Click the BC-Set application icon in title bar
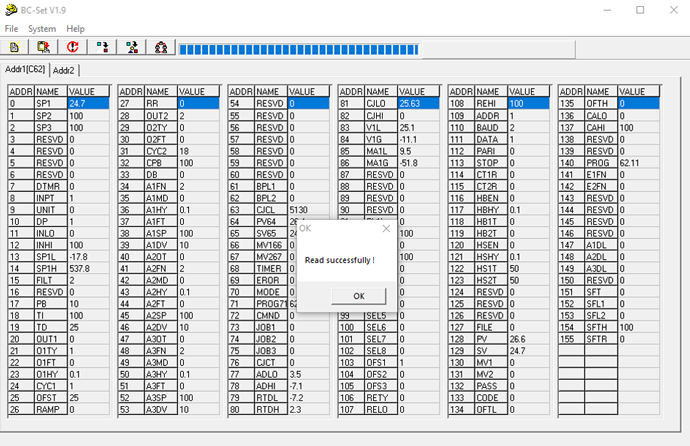The height and width of the screenshot is (446, 690). (11, 10)
